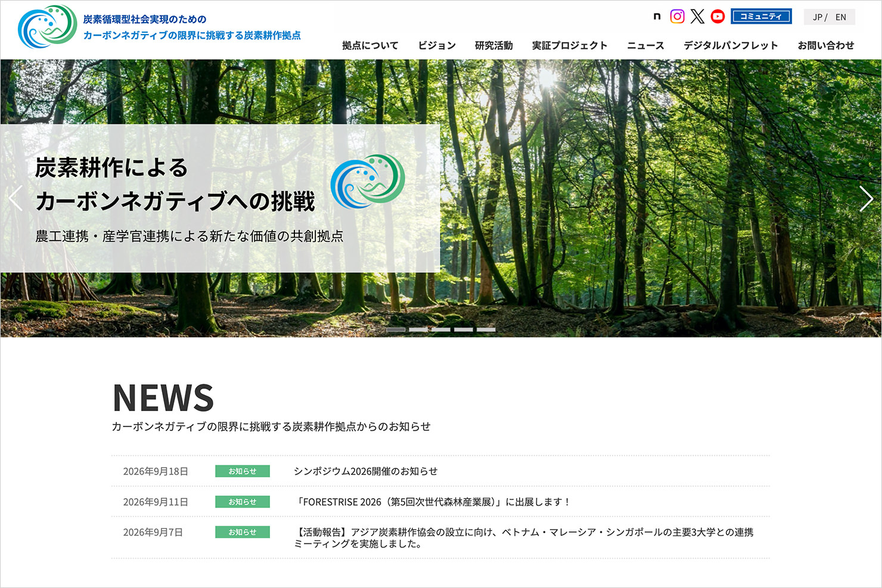882x588 pixels.
Task: Switch language to JP
Action: click(817, 17)
